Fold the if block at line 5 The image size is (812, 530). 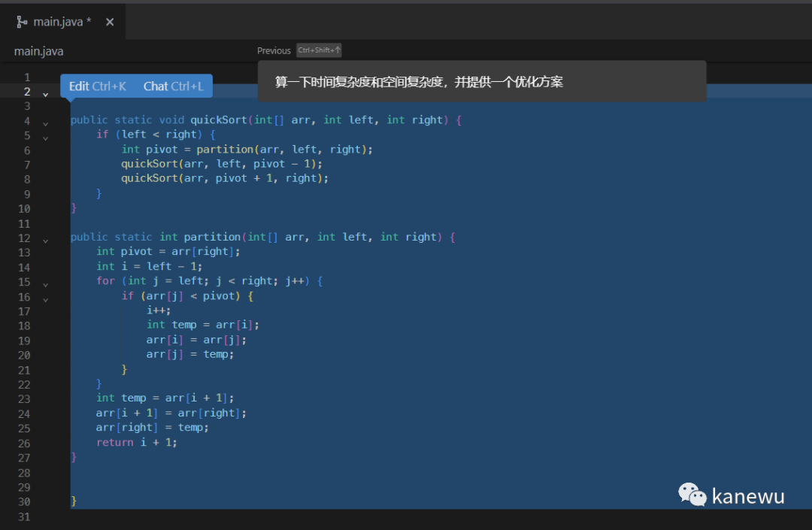45,138
